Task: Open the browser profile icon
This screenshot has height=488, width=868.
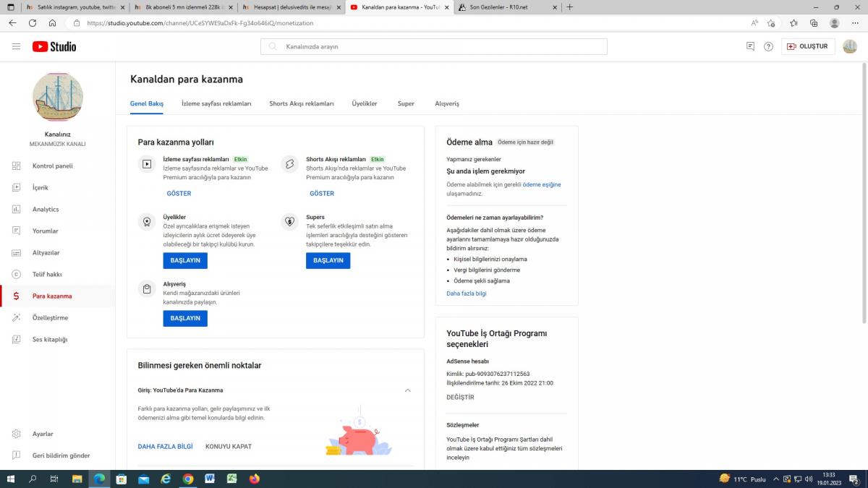Action: [x=835, y=23]
